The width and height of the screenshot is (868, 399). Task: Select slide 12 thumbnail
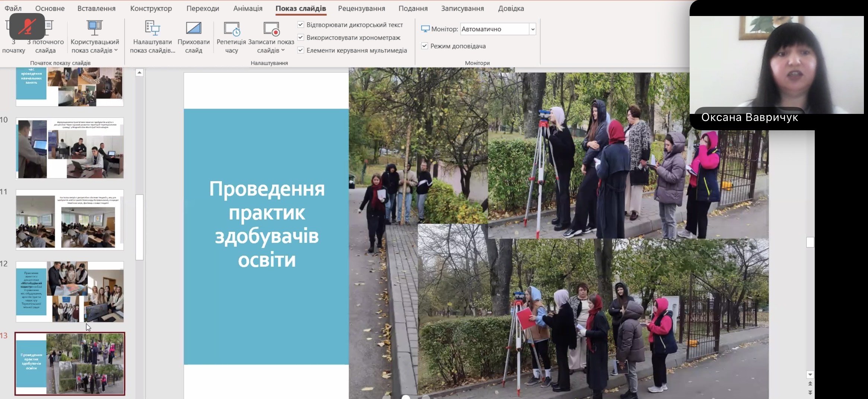70,291
